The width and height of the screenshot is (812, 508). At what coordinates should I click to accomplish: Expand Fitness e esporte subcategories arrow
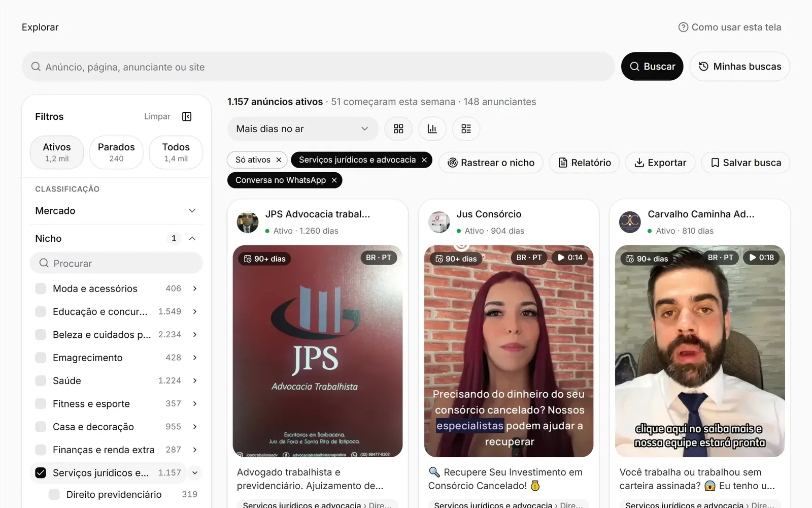(195, 404)
